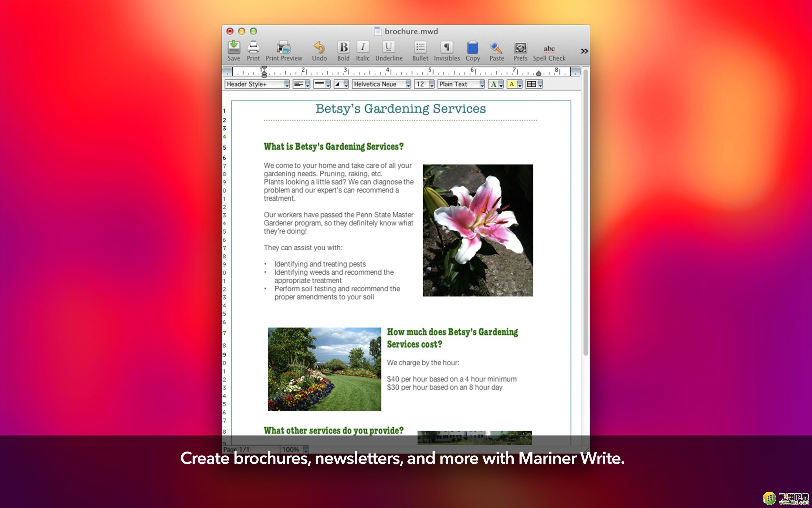Open the line spacing dropdown
The width and height of the screenshot is (812, 508).
[321, 84]
